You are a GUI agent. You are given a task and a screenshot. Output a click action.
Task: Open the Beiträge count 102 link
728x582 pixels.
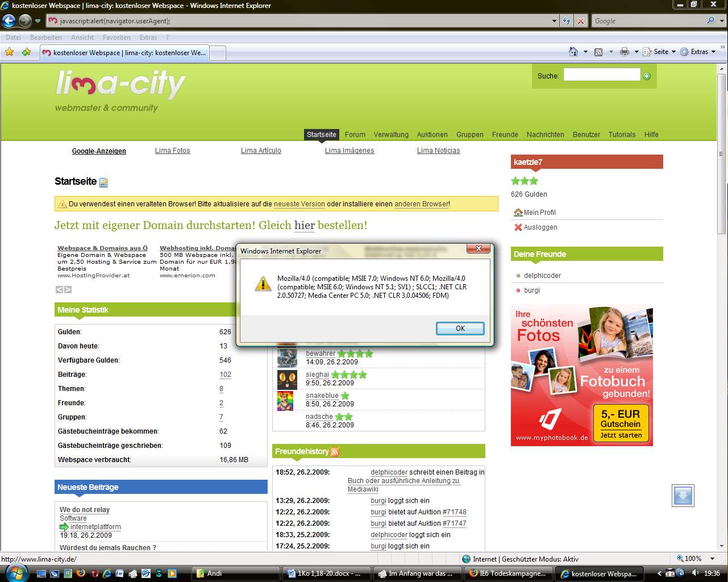click(x=225, y=375)
